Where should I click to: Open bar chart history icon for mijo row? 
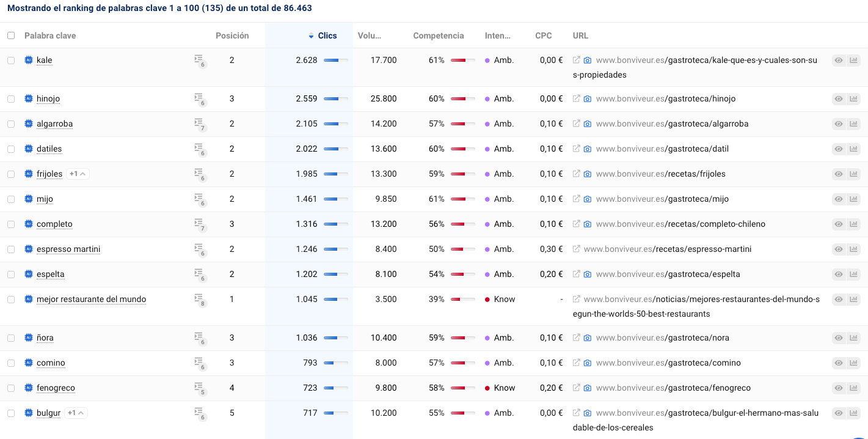coord(853,199)
